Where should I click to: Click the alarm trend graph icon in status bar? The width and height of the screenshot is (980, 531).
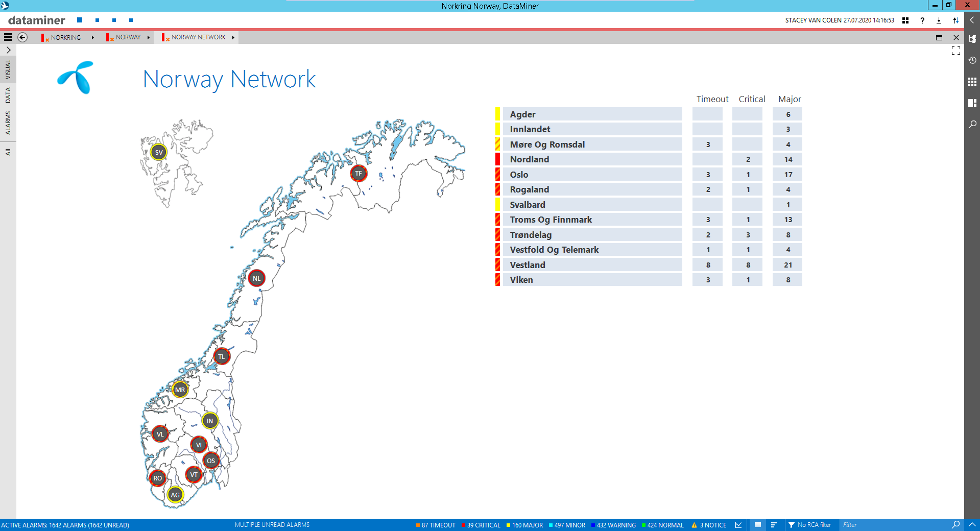(738, 525)
